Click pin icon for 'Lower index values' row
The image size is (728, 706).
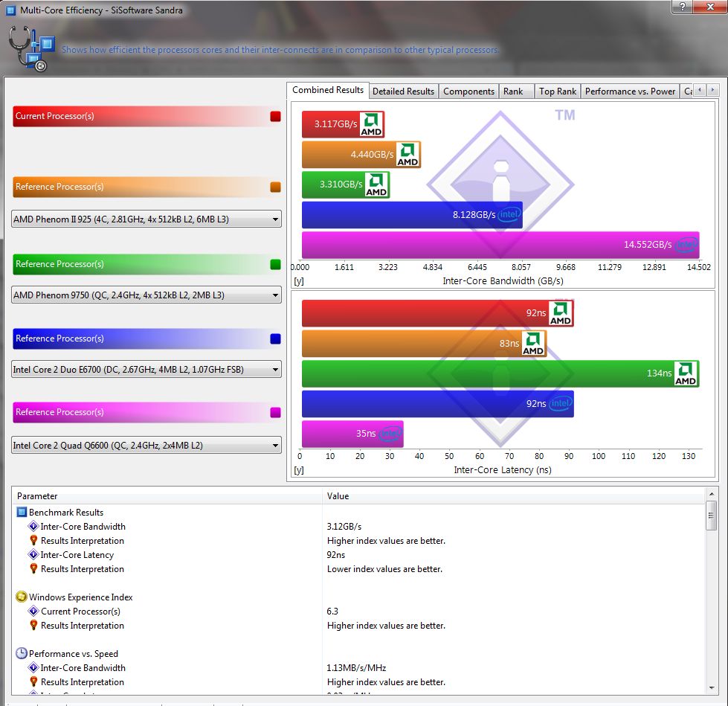coord(33,568)
